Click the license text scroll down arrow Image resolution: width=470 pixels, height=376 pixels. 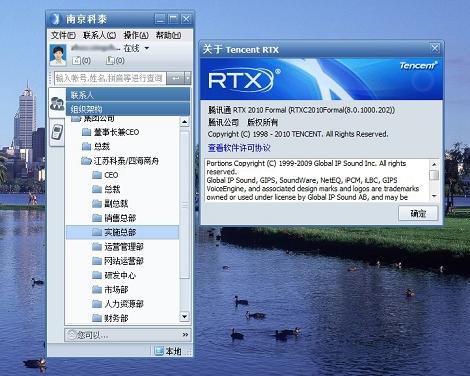[434, 196]
